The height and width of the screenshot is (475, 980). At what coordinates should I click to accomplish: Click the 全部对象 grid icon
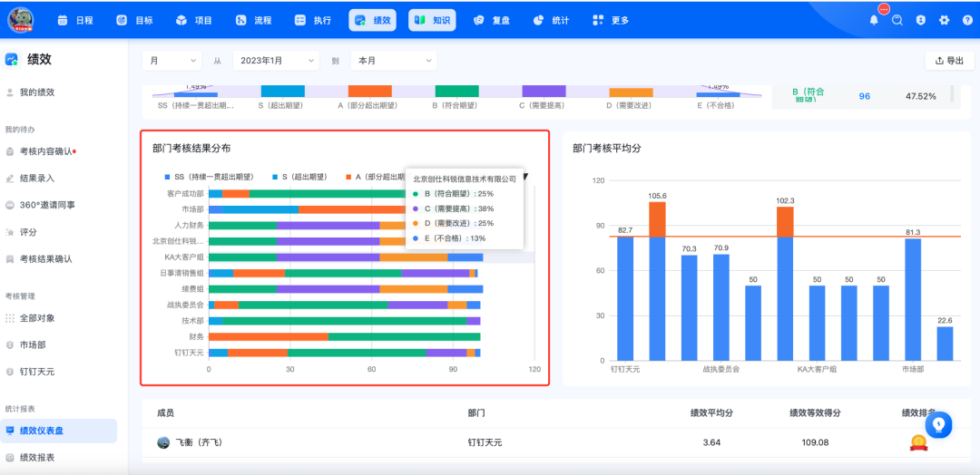pos(9,317)
